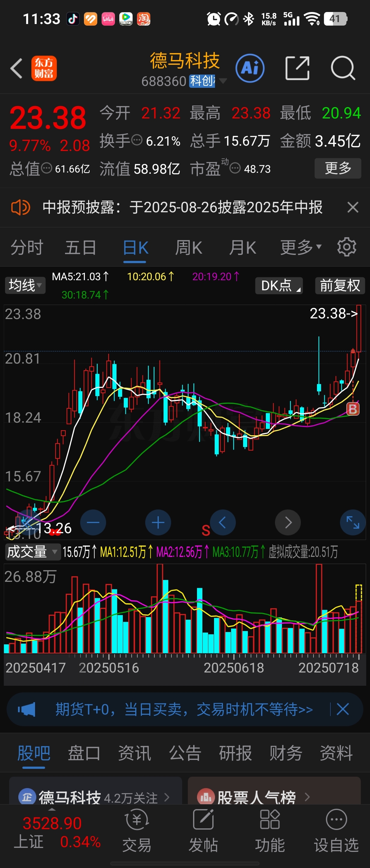Open 成交量 indicator dropdown

click(x=33, y=552)
